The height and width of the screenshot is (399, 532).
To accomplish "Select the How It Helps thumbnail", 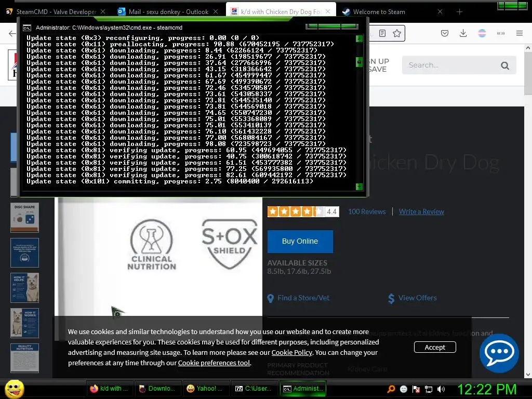I will click(x=25, y=288).
